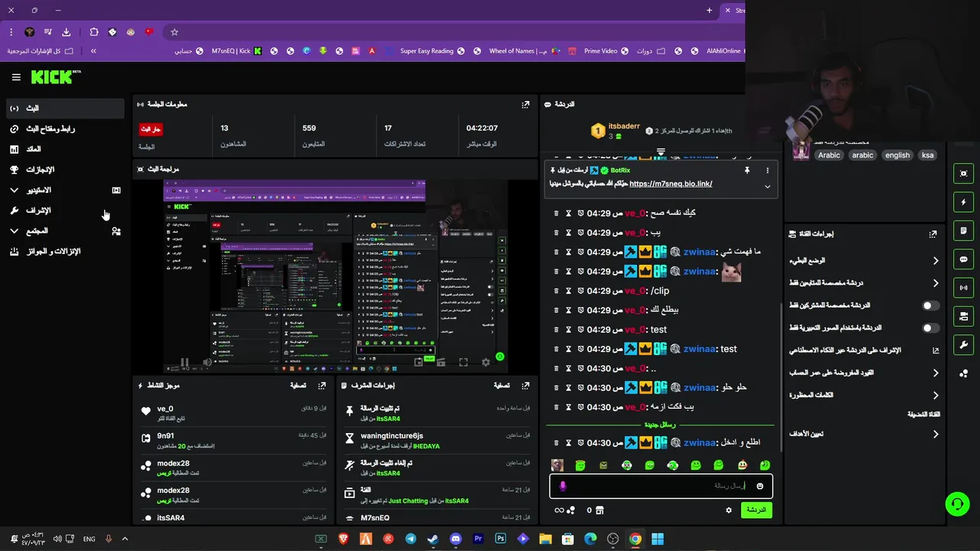Timeout ve_0's first 'test' message via hourglass
Screen dimensions: 980x551
[x=568, y=330]
